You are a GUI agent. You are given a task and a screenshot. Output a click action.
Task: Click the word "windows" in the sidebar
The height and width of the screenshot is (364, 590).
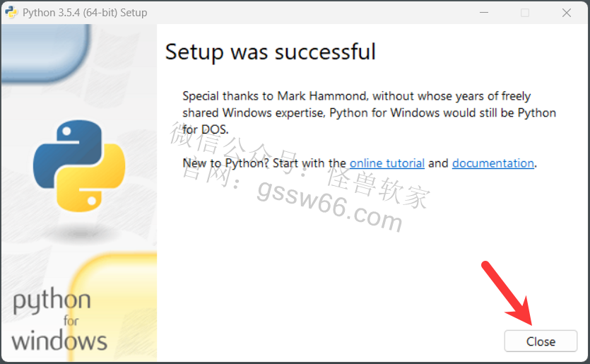[59, 340]
